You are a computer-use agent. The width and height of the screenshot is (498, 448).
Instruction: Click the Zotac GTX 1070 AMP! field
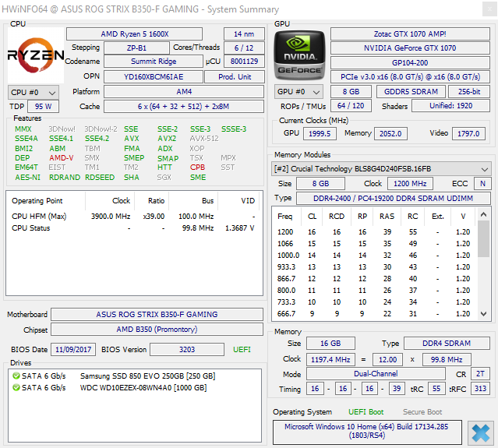[410, 34]
